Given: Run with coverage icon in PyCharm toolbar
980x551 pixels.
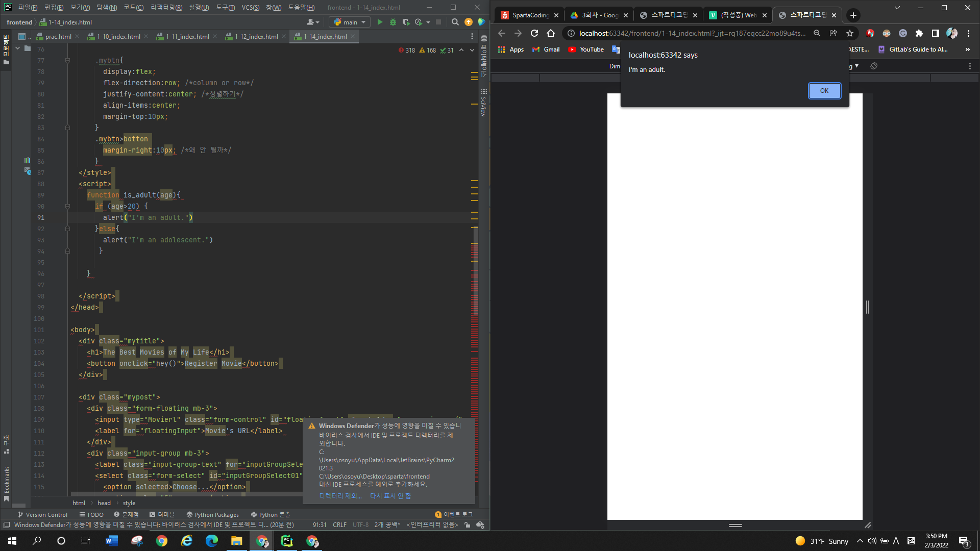Looking at the screenshot, I should coord(406,22).
